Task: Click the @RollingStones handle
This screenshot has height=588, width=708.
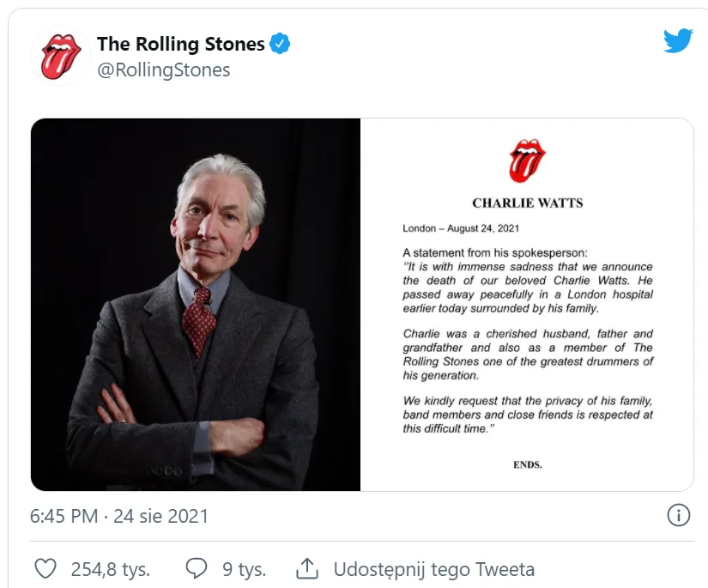Action: [164, 70]
